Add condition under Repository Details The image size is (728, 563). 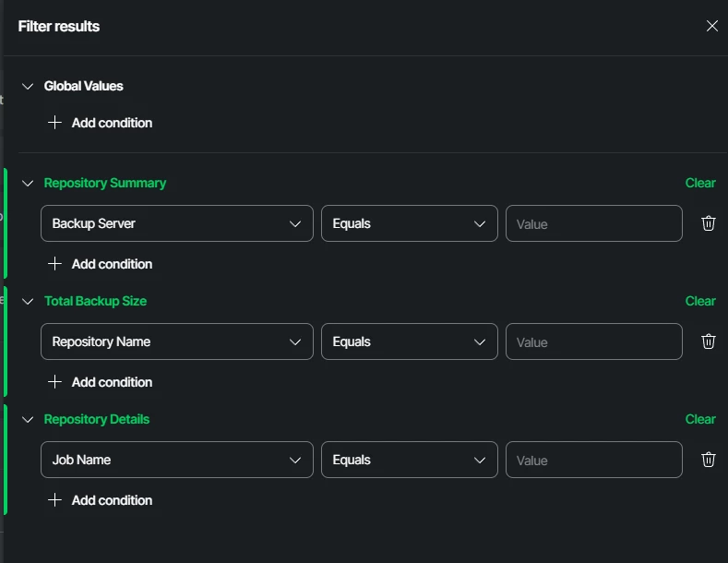point(100,500)
